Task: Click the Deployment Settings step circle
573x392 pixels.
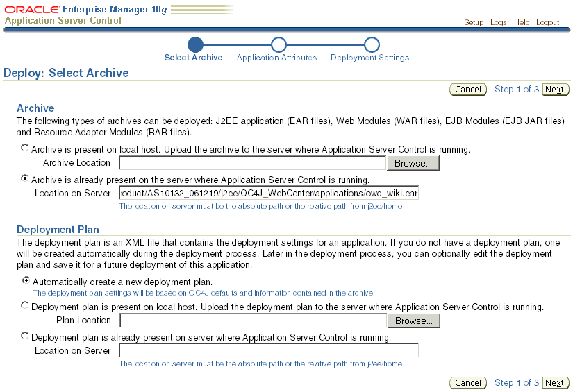Action: 372,44
